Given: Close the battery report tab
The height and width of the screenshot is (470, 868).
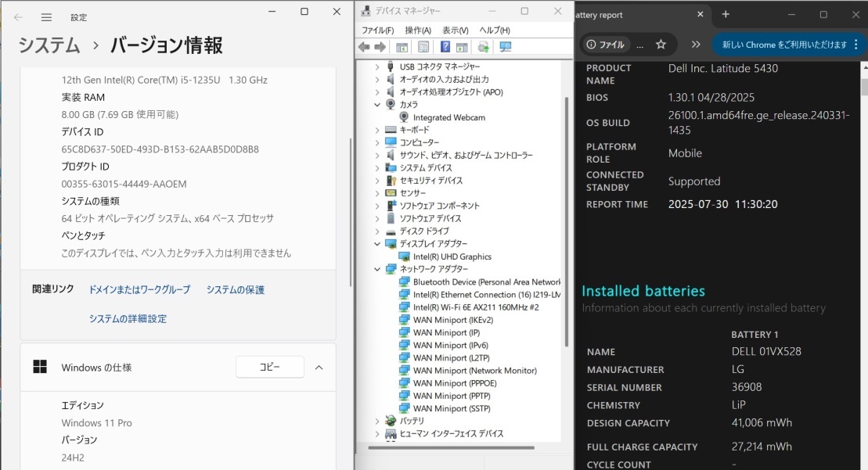Looking at the screenshot, I should pos(701,14).
